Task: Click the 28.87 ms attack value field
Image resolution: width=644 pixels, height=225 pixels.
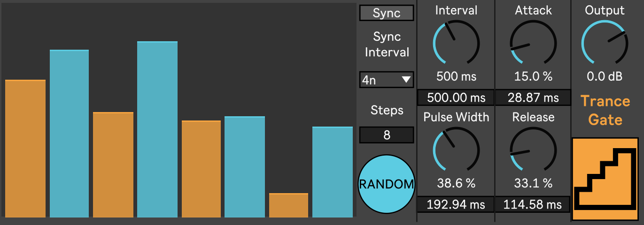Action: click(533, 97)
